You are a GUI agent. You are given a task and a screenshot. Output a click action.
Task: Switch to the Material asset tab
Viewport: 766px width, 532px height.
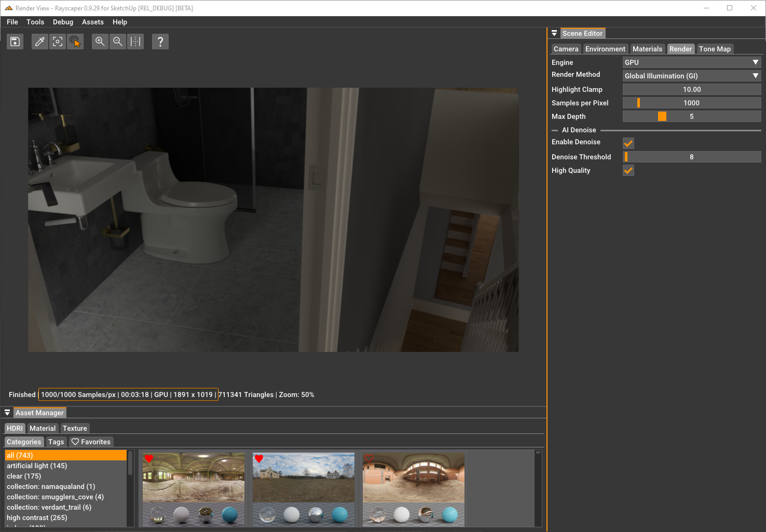pos(43,428)
